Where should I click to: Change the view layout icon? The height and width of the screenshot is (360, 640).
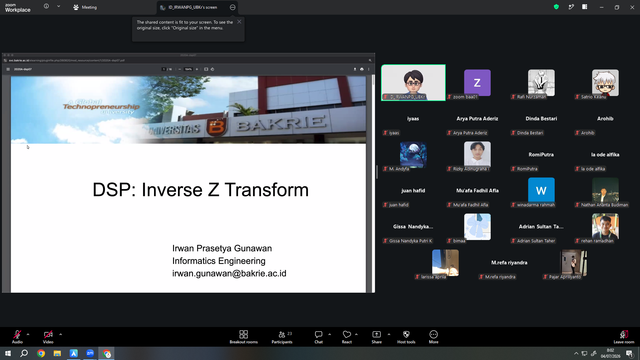tap(584, 7)
